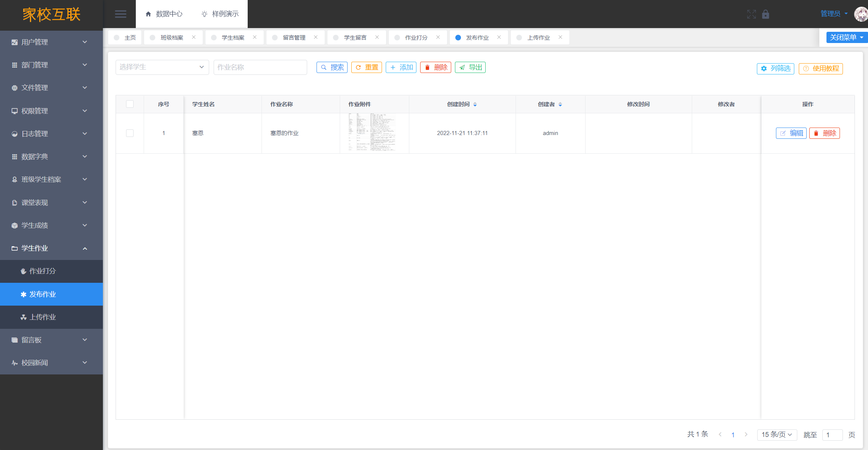Close the 留言管理 tab
Image resolution: width=868 pixels, height=450 pixels.
(315, 37)
